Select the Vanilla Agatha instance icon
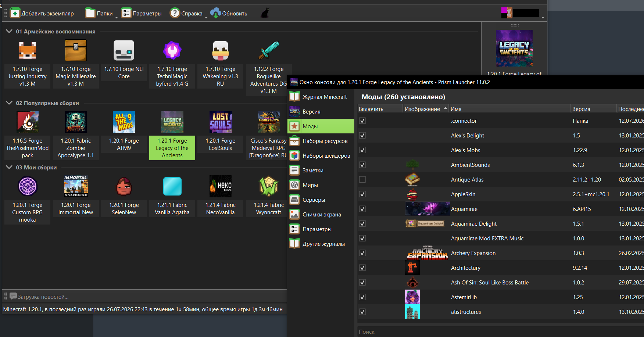 [172, 186]
